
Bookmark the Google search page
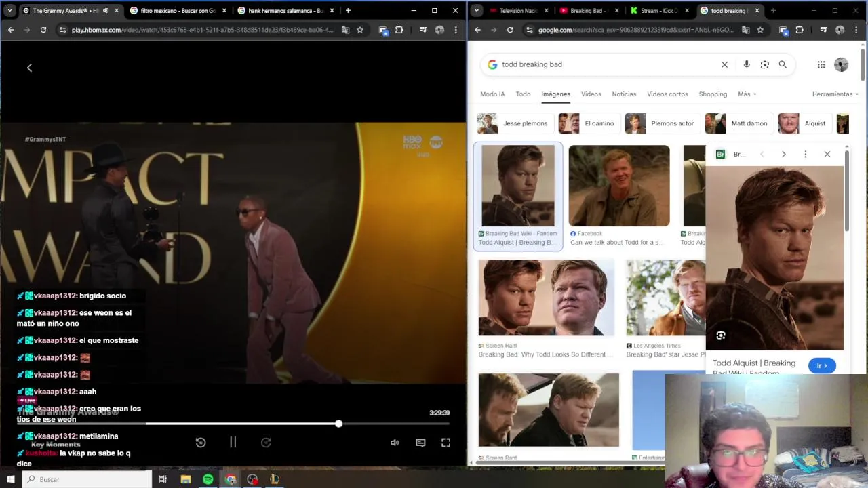(760, 30)
